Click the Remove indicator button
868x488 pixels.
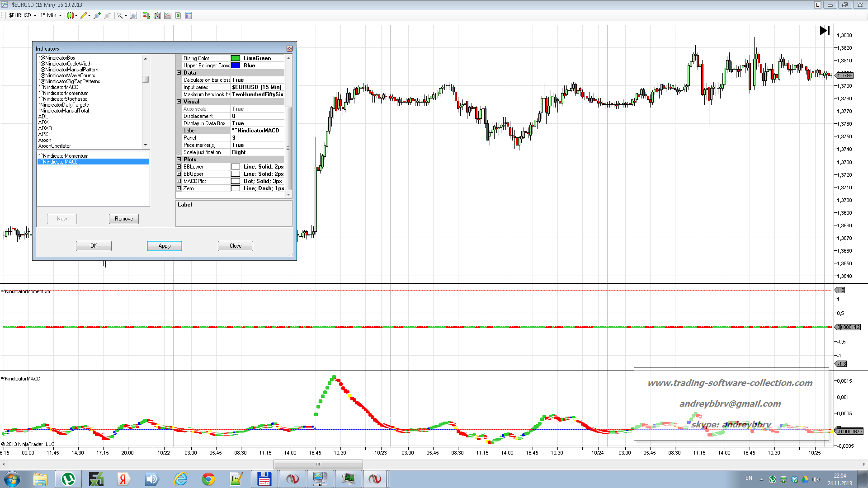(x=123, y=219)
